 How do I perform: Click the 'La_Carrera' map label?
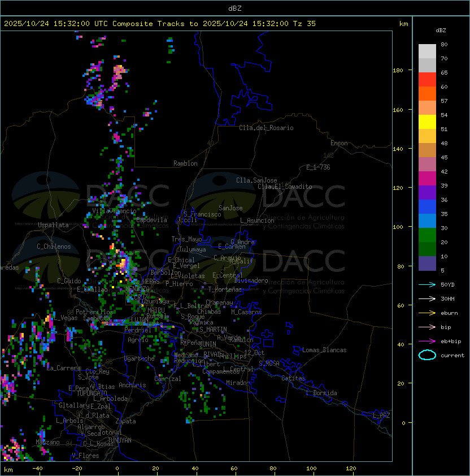pos(64,368)
